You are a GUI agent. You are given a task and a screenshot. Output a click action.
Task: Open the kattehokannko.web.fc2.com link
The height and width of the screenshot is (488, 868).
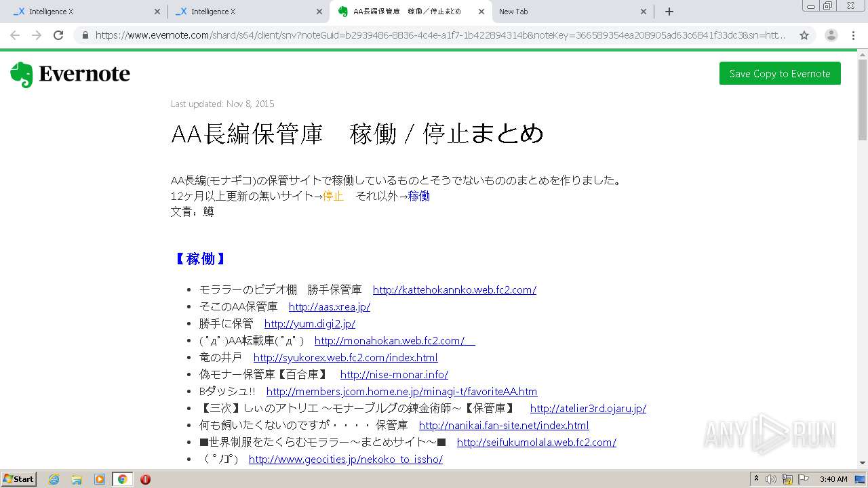coord(454,290)
